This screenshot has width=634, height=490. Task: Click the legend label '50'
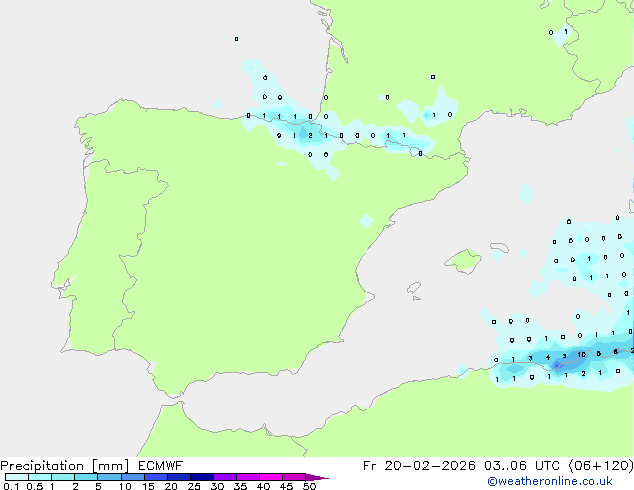(x=309, y=486)
